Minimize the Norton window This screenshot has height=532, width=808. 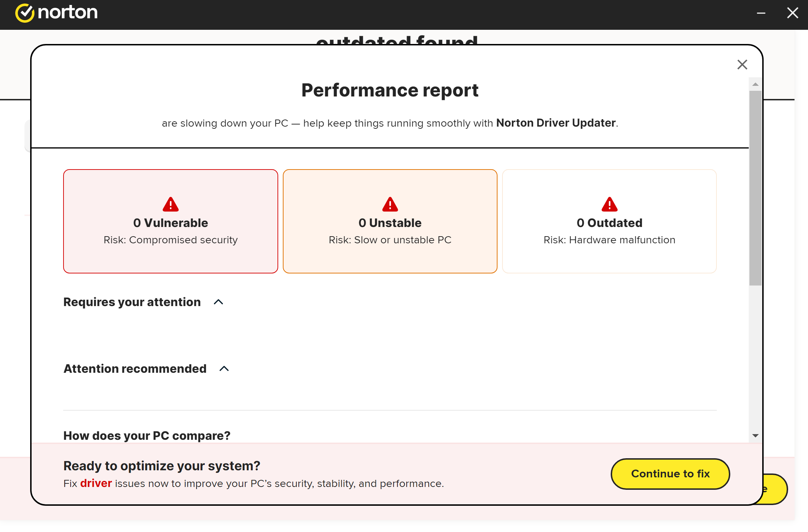761,13
